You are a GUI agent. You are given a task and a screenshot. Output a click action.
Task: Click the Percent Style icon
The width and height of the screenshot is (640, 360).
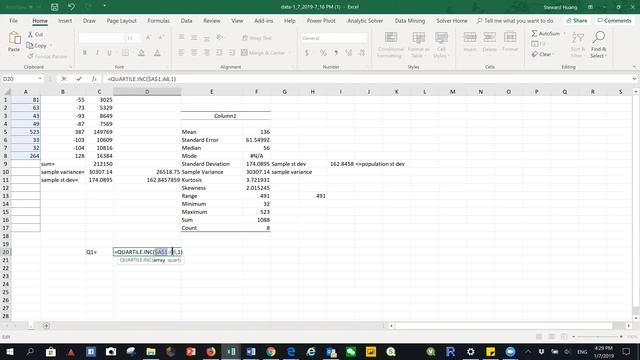323,53
